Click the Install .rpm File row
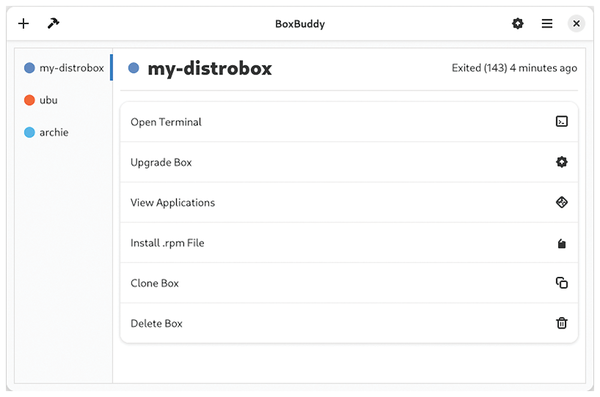Viewport: 600px width, 397px height. 349,243
